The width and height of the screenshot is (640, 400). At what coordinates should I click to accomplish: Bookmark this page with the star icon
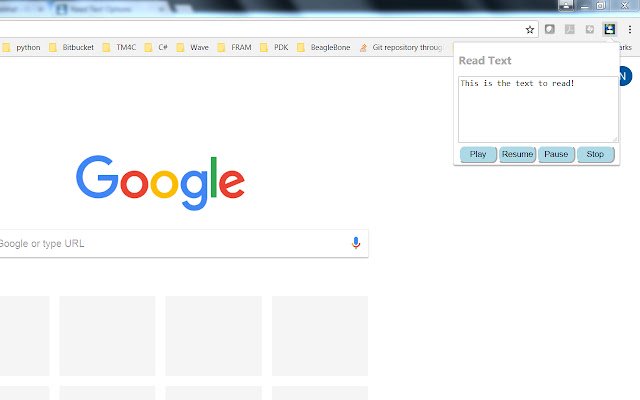[529, 29]
